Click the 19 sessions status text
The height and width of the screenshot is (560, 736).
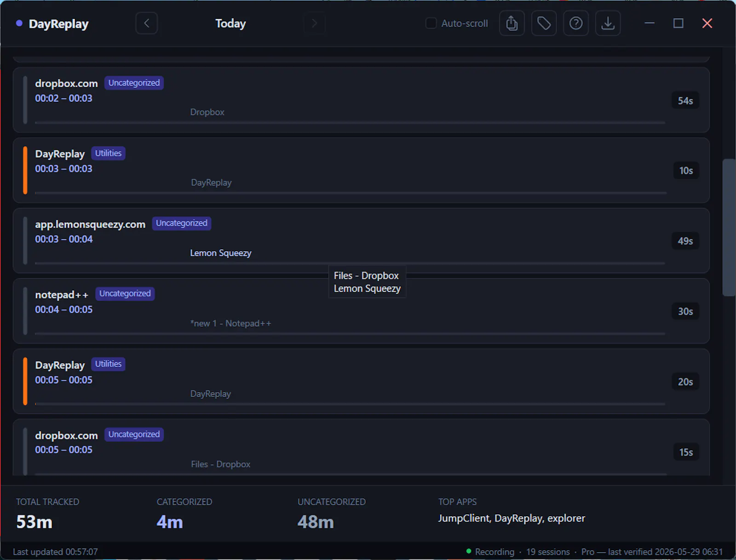tap(548, 552)
